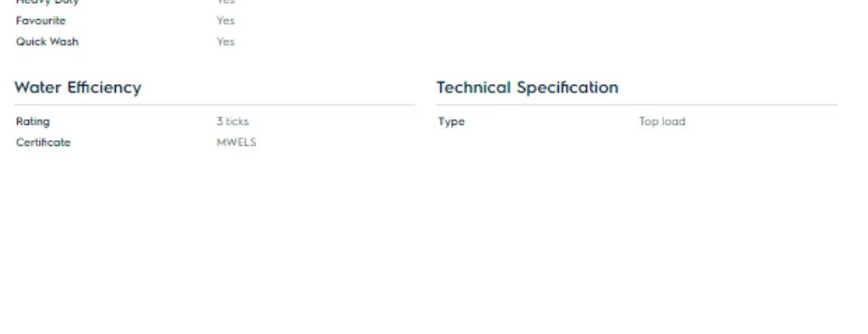Click the Certificate row label
The width and height of the screenshot is (868, 334).
tap(43, 142)
